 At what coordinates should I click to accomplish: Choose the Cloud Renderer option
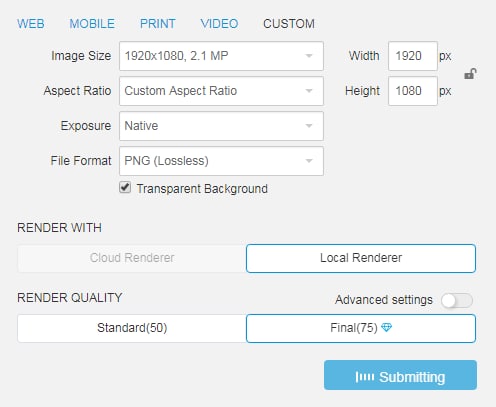click(x=132, y=258)
